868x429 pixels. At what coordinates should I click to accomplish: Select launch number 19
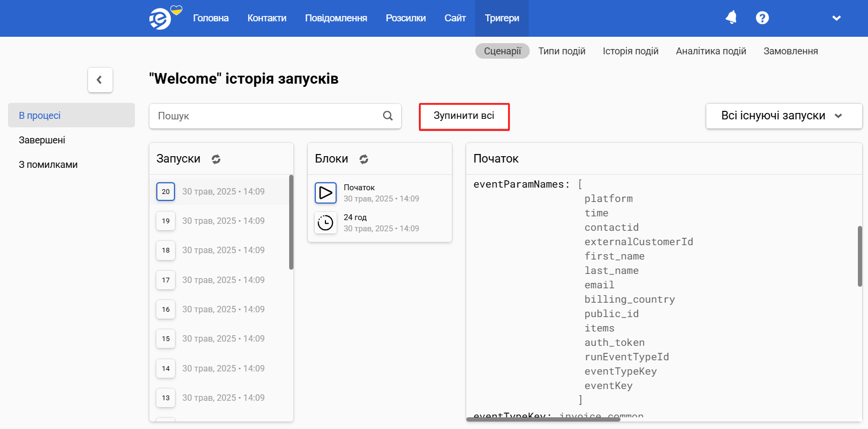[x=166, y=221]
